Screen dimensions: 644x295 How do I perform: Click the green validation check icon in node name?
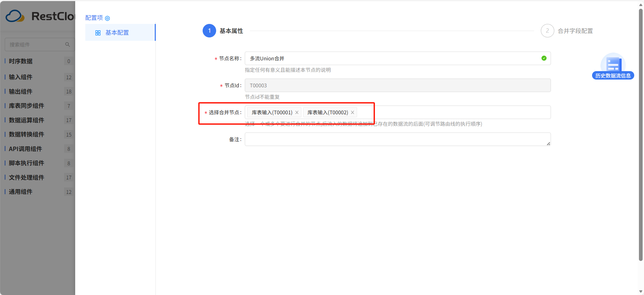544,58
